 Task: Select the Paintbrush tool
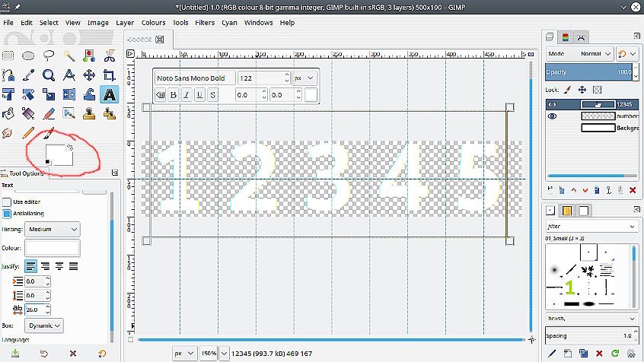pyautogui.click(x=49, y=133)
